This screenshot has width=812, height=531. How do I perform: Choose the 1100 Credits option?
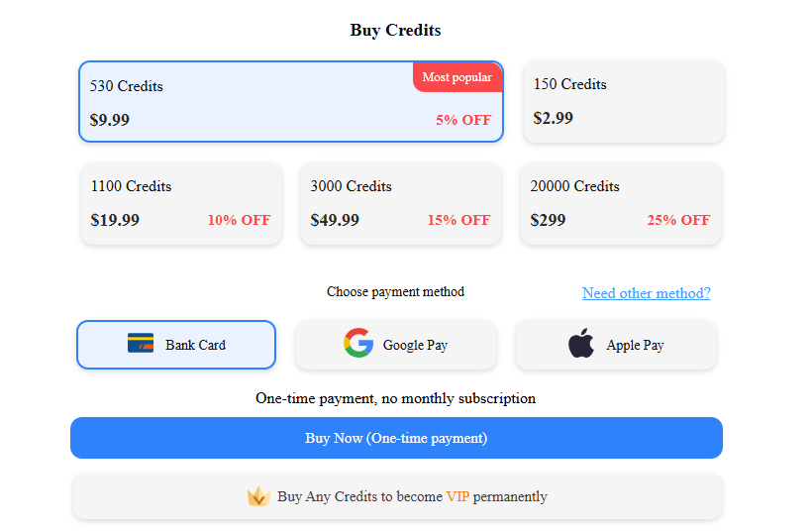[x=181, y=204]
